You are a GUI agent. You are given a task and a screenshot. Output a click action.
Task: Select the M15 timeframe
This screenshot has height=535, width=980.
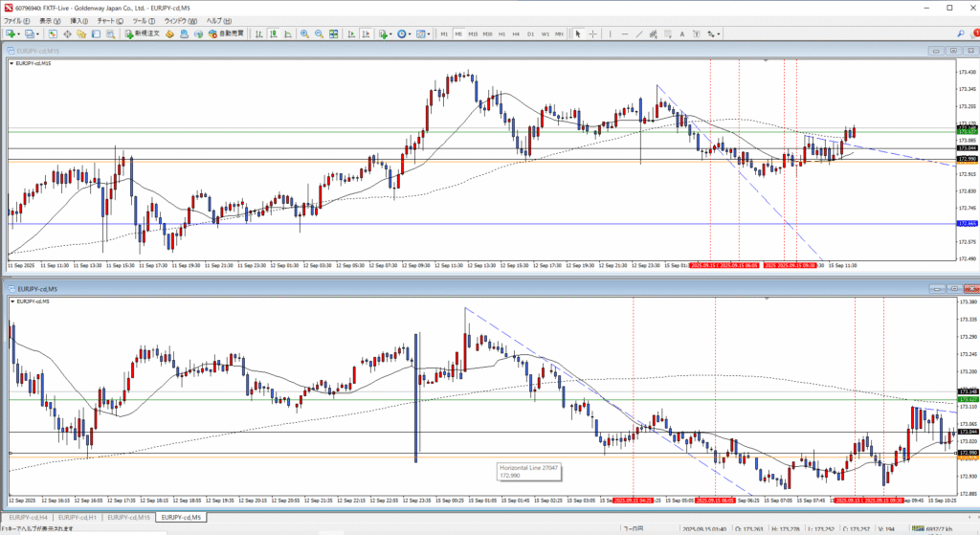tap(473, 33)
